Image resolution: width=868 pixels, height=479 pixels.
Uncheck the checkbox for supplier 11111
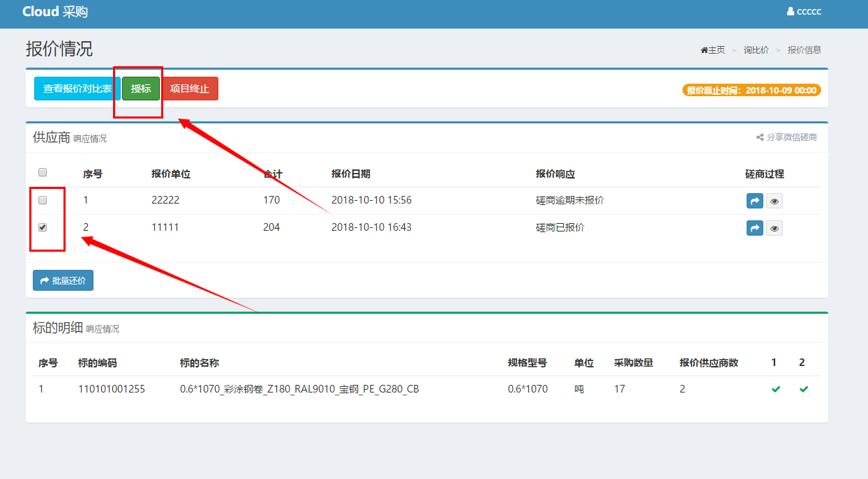coord(43,227)
